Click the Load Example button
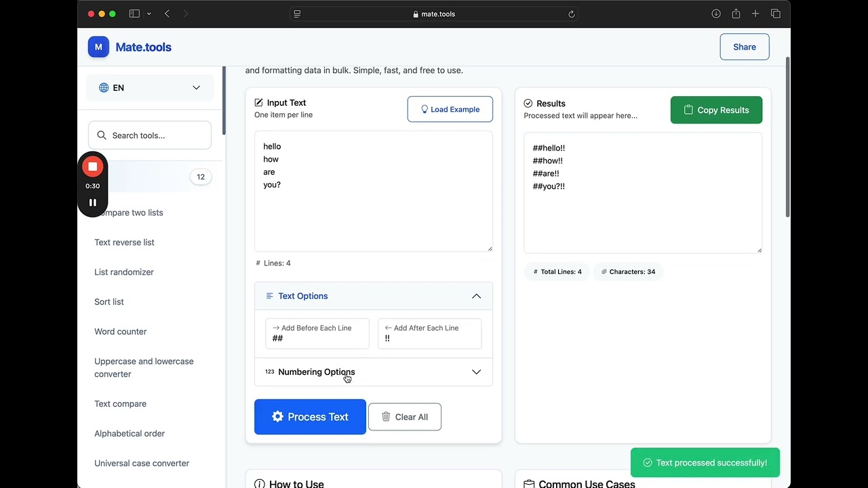Image resolution: width=868 pixels, height=488 pixels. coord(450,109)
